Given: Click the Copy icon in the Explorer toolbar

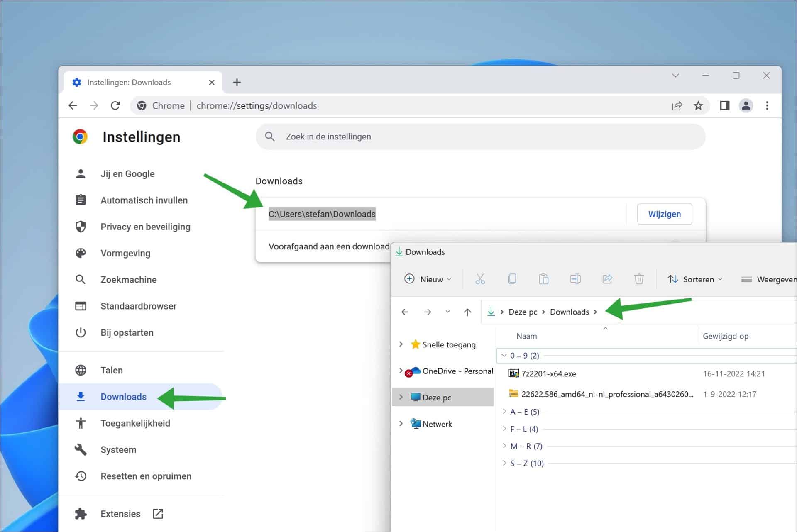Looking at the screenshot, I should pos(512,279).
